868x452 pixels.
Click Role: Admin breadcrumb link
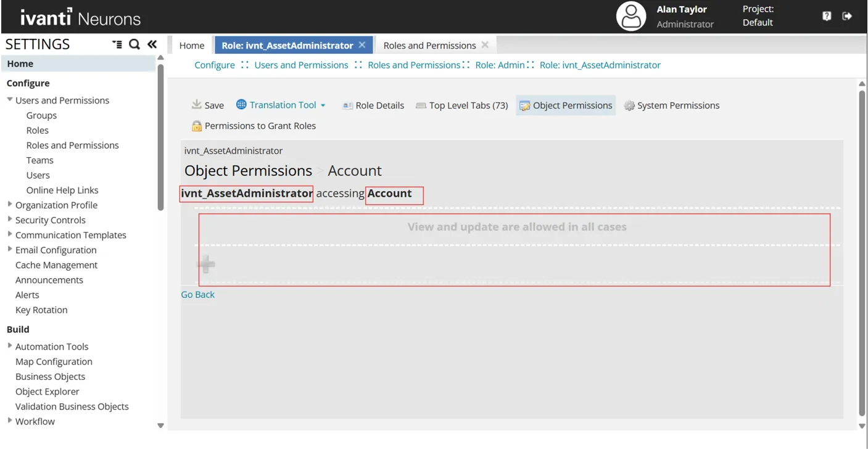(x=500, y=65)
